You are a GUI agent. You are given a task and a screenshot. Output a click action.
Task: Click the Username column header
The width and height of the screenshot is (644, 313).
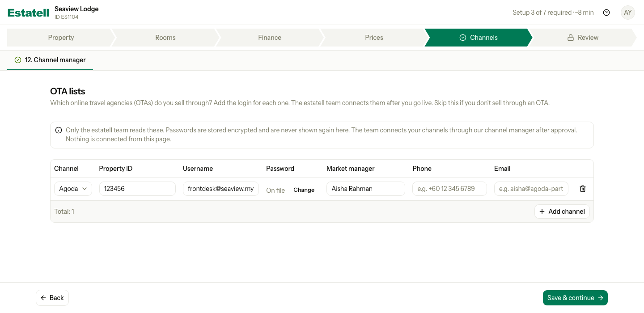click(x=198, y=169)
